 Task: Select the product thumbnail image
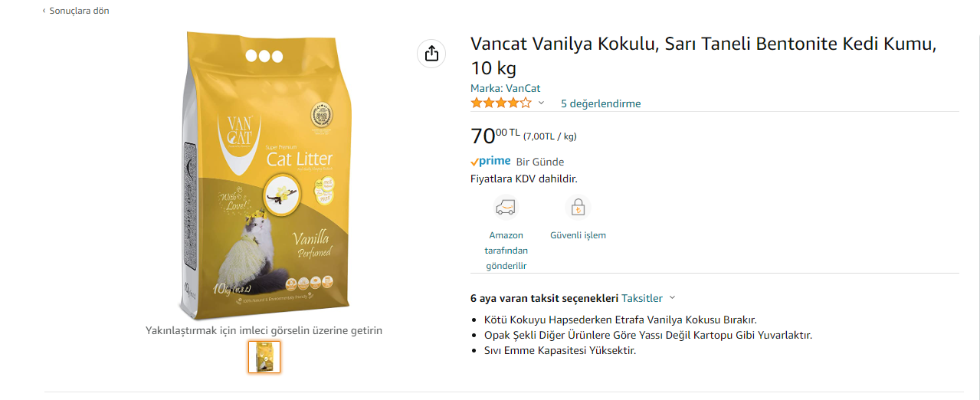pyautogui.click(x=264, y=357)
